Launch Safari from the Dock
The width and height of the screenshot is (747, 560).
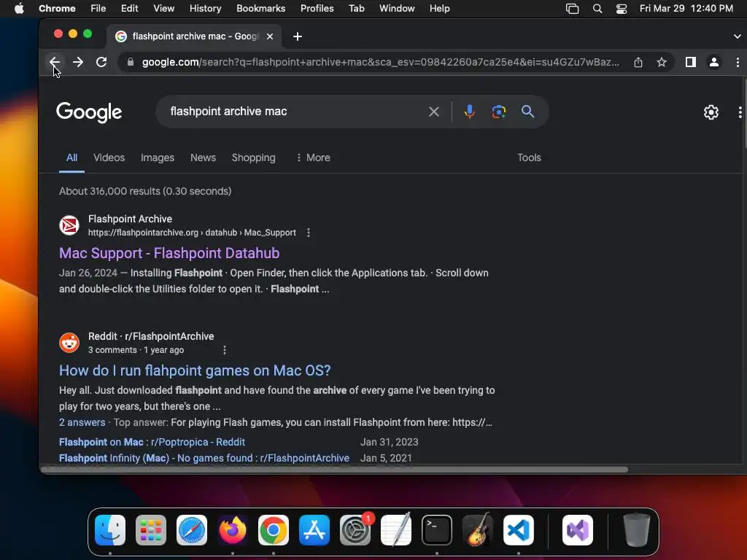click(192, 530)
